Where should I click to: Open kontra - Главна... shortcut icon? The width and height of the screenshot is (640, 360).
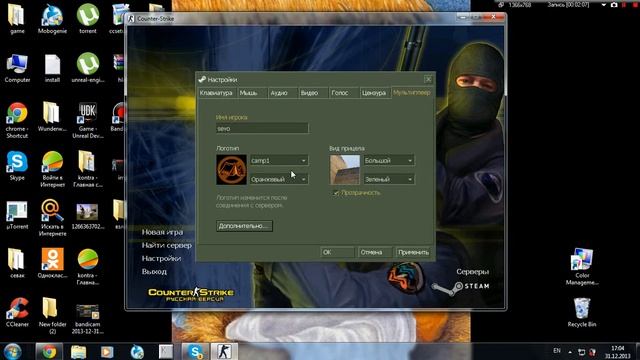(88, 267)
